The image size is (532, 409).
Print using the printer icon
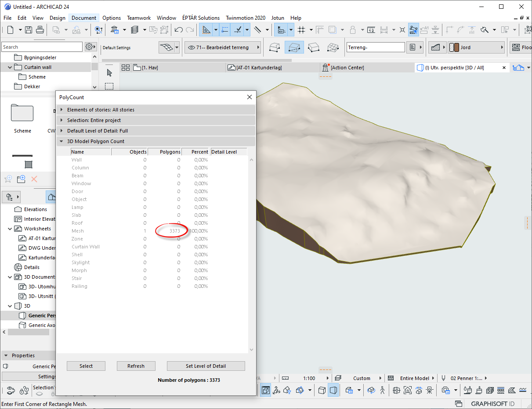40,30
